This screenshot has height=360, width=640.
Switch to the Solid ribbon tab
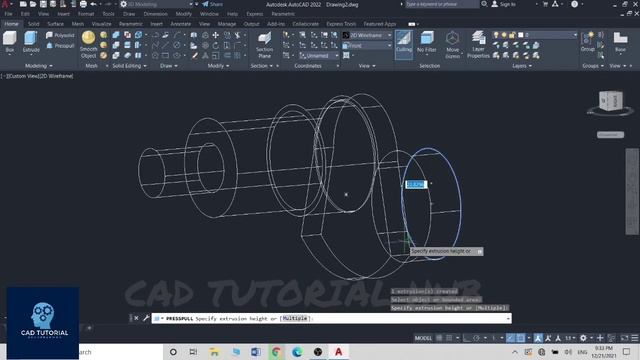pos(33,24)
